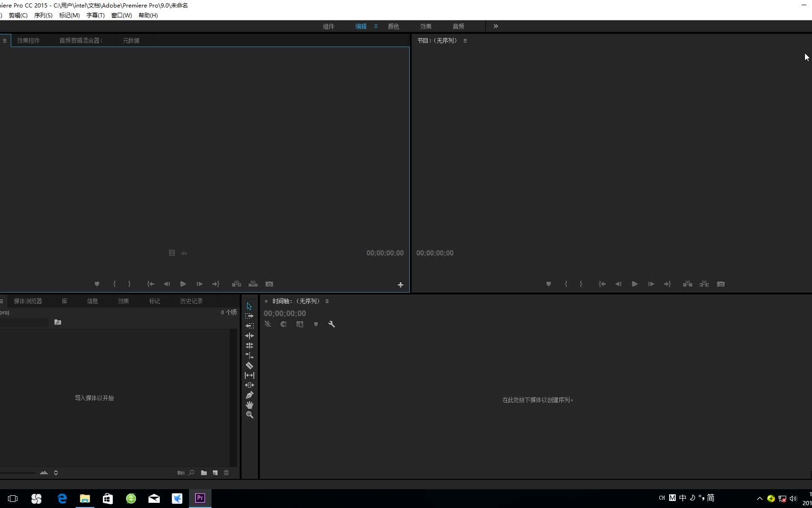This screenshot has width=812, height=508.
Task: Select the Ripple Edit tool
Action: pyautogui.click(x=249, y=336)
